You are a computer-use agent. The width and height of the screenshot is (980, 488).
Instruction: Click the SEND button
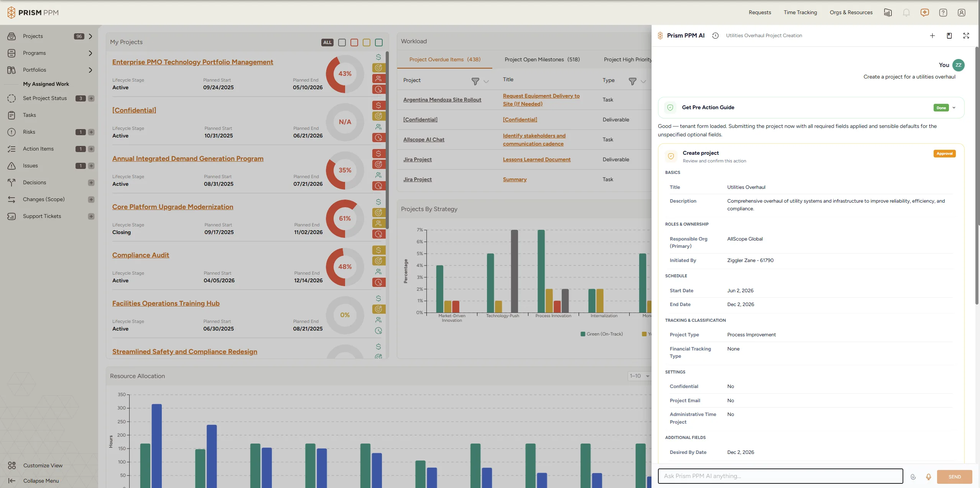tap(954, 477)
